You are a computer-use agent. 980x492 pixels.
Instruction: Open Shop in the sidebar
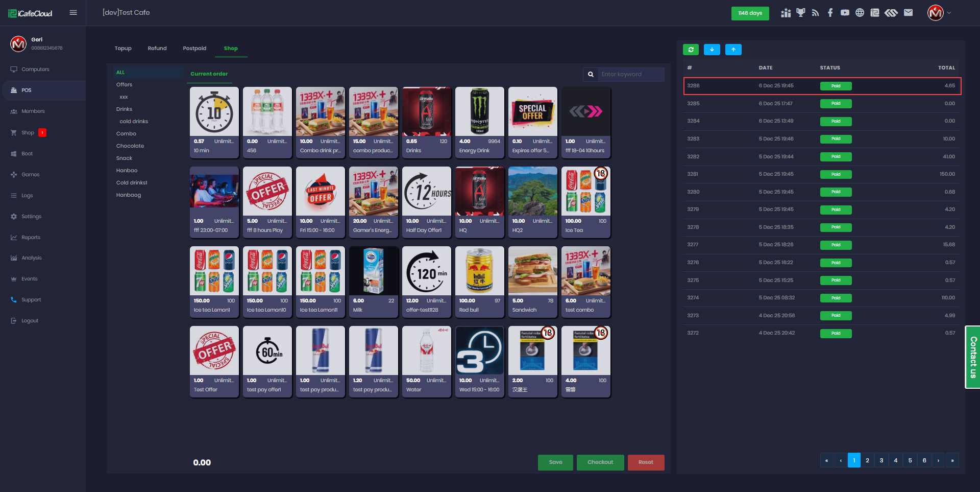click(28, 133)
